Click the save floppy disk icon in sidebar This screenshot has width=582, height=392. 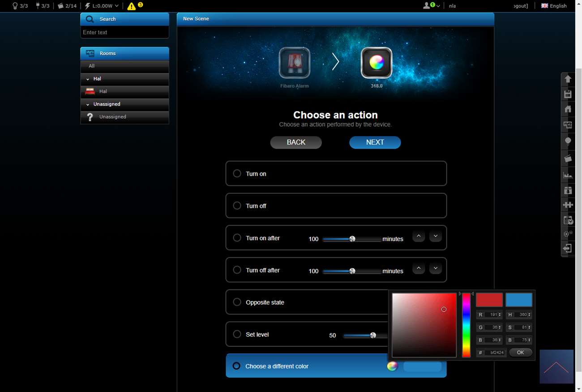[568, 94]
